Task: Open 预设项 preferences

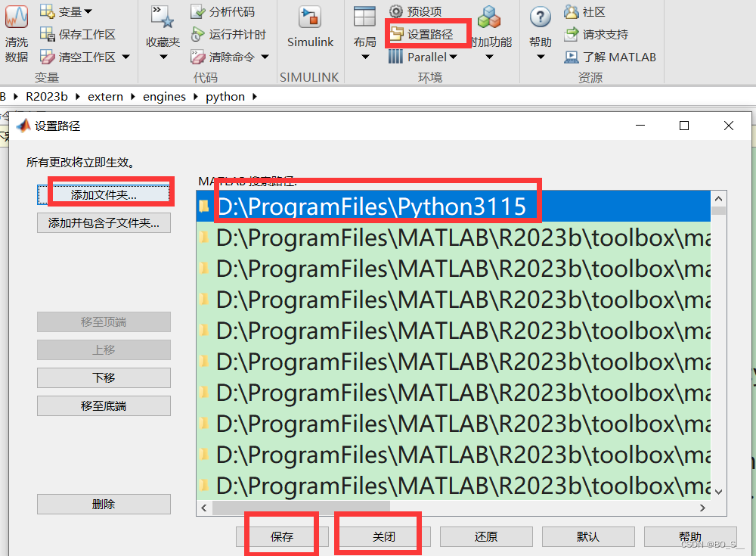Action: point(416,11)
